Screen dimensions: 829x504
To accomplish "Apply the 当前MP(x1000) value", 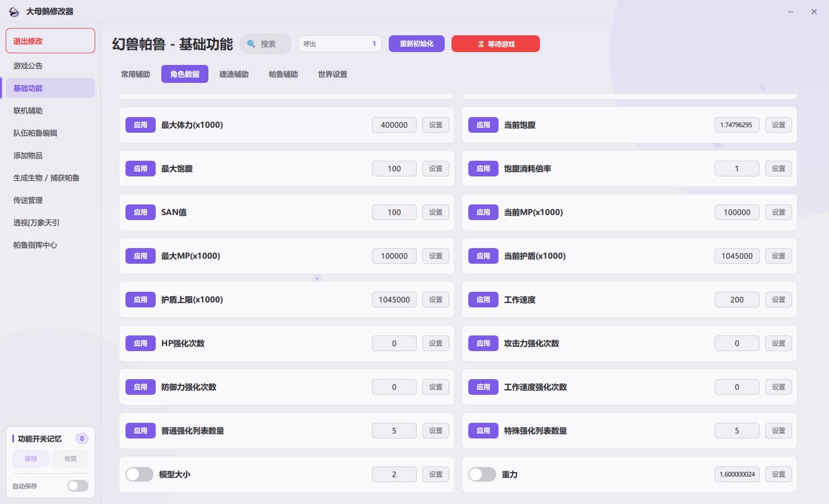I will pos(483,212).
